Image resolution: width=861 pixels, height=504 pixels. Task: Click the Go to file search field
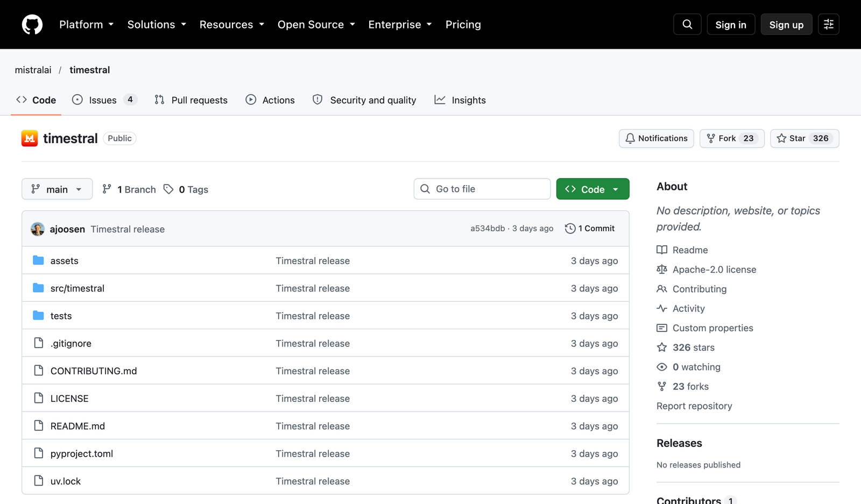pyautogui.click(x=482, y=189)
